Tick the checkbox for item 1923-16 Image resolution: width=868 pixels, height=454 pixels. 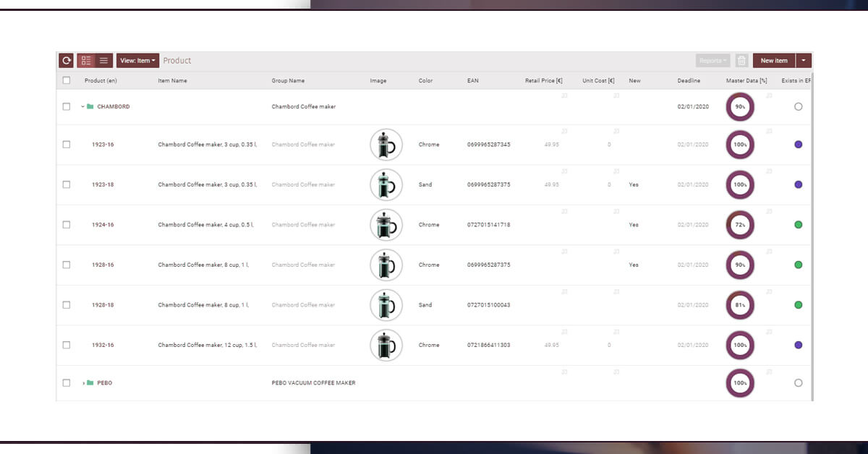coord(67,145)
